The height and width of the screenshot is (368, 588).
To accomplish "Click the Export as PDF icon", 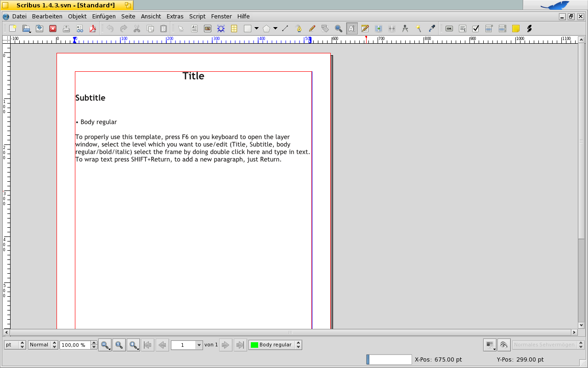I will tap(93, 29).
